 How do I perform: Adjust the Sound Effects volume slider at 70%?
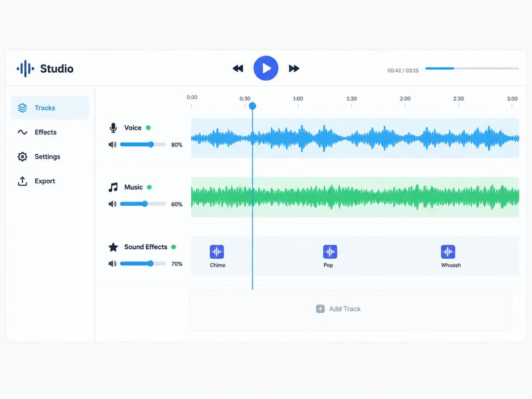[x=143, y=263]
